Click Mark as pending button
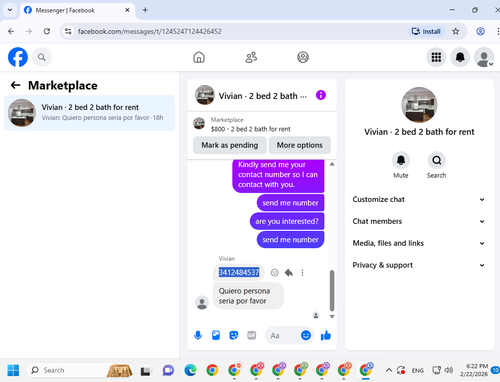 point(229,145)
